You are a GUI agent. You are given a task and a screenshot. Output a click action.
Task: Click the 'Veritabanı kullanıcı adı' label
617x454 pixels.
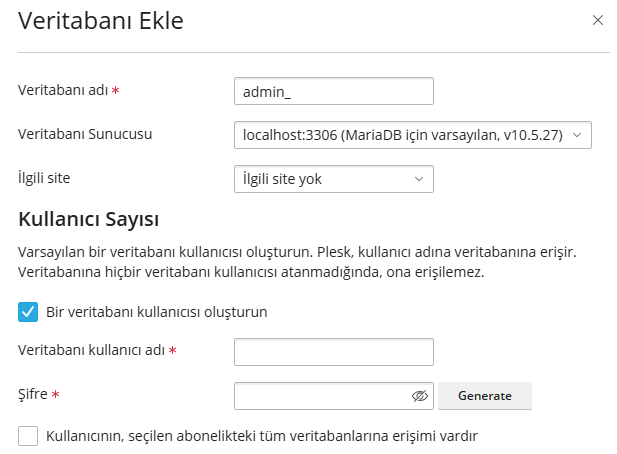click(x=92, y=350)
